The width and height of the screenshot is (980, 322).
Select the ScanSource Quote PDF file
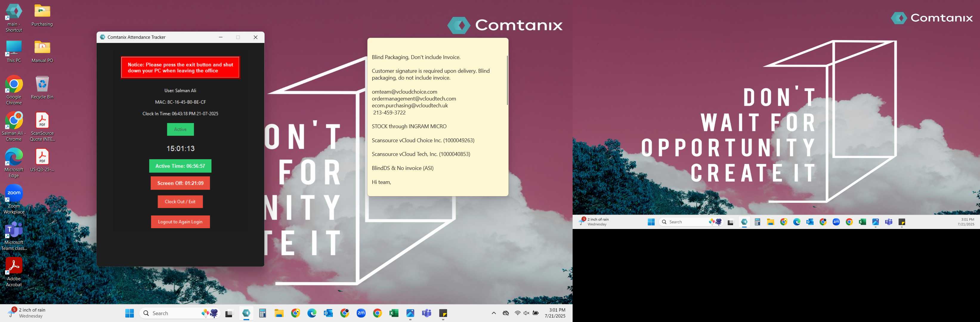coord(42,127)
